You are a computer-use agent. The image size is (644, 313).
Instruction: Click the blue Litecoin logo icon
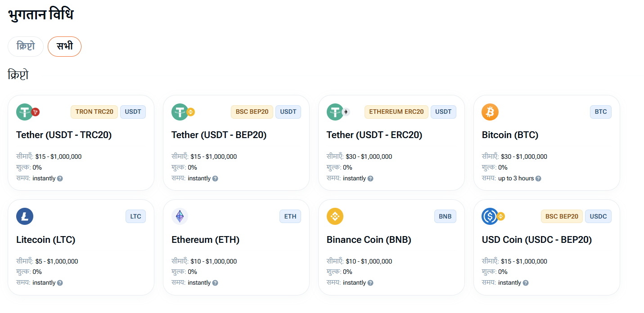coord(25,216)
